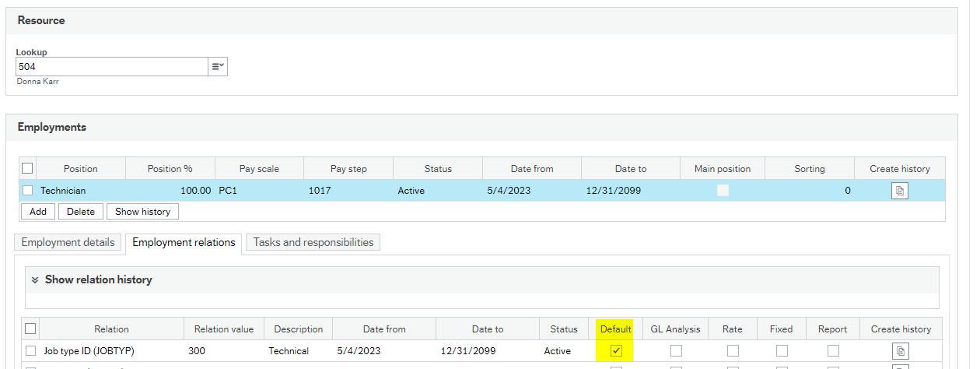Image resolution: width=980 pixels, height=369 pixels.
Task: Select all relations via header checkbox
Action: [x=30, y=329]
